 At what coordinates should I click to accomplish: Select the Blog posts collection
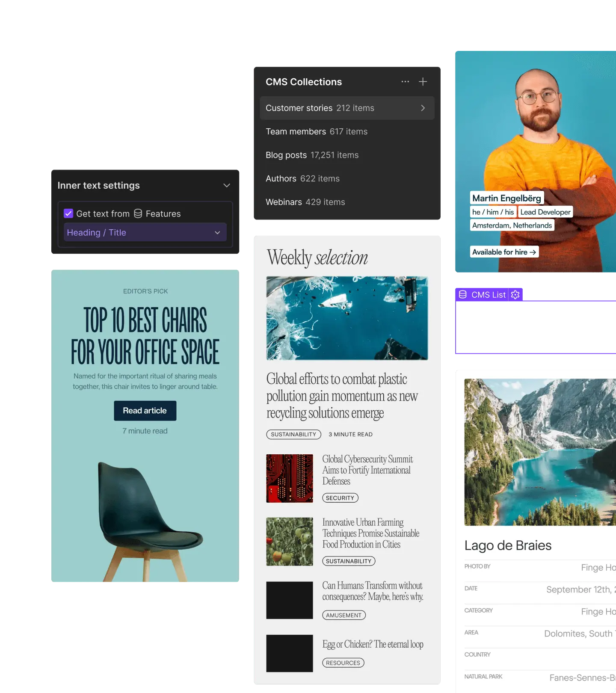(312, 155)
